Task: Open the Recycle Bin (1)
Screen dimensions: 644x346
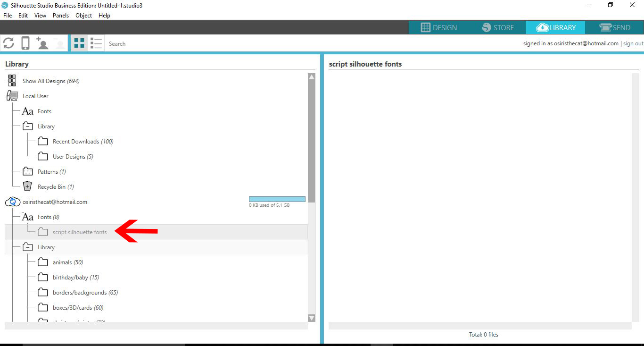Action: tap(56, 187)
